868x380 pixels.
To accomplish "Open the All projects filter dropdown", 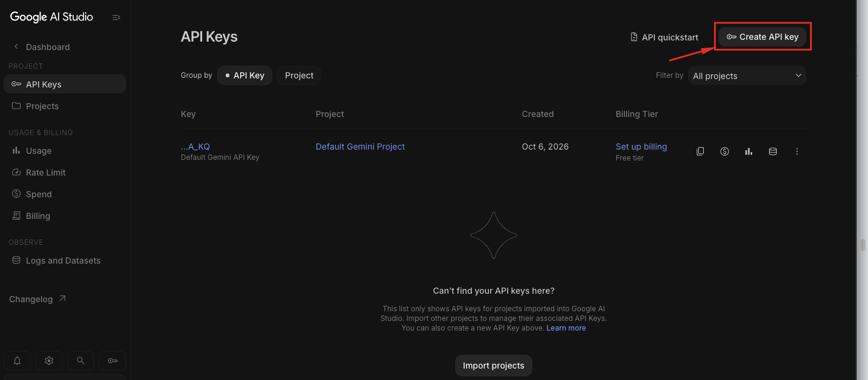I will coord(747,75).
